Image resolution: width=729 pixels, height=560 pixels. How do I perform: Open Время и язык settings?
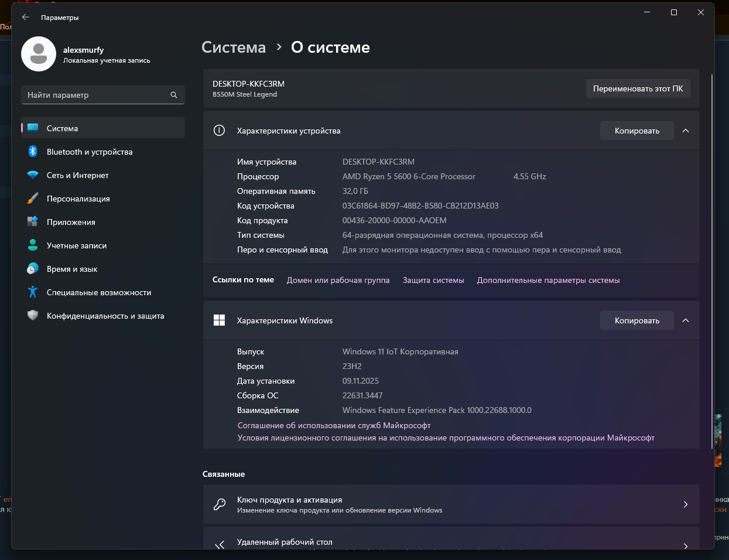(72, 269)
